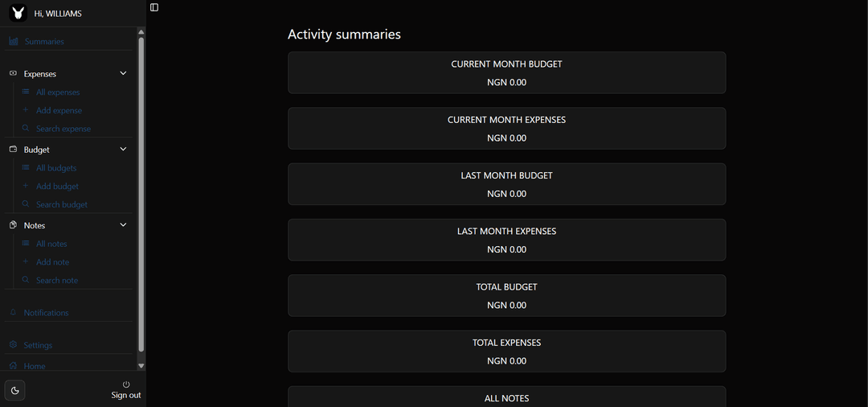Click the Search budget magnifier icon
The image size is (868, 407).
pyautogui.click(x=26, y=204)
